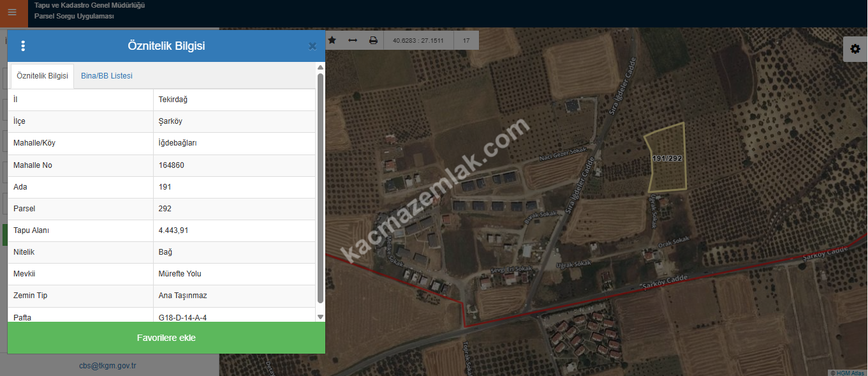Viewport: 868px width, 376px height.
Task: Open map settings gear icon
Action: click(x=855, y=49)
